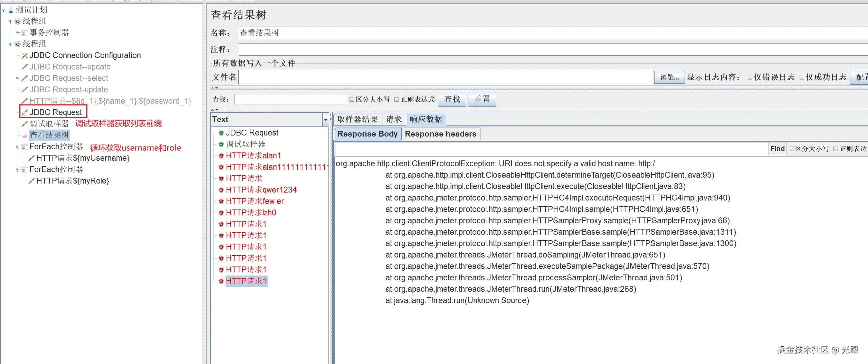Click the icon of disabled HTTP请求--${id_1} sampler
This screenshot has width=868, height=364.
point(25,101)
